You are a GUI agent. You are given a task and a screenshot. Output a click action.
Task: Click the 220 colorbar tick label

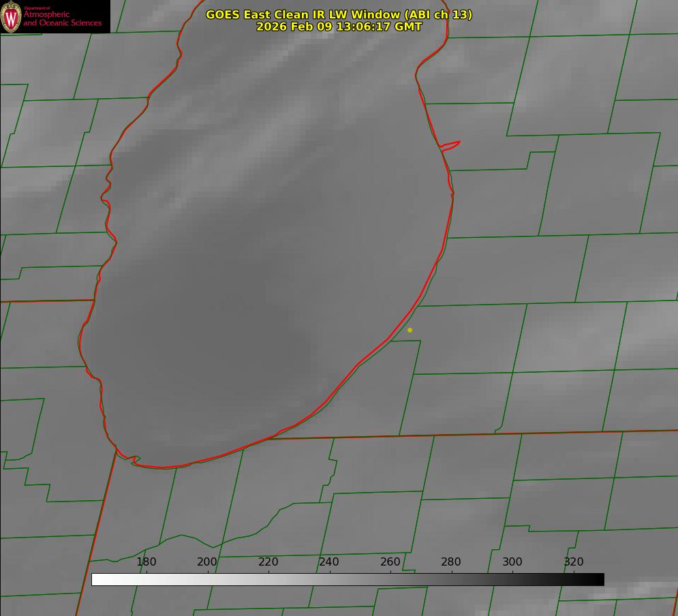(x=268, y=561)
